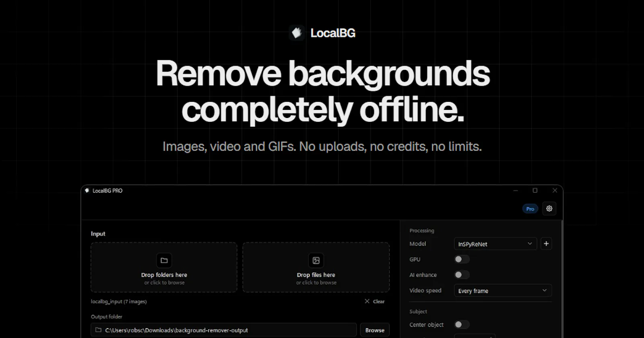Click the Input heading
The width and height of the screenshot is (644, 338).
point(98,234)
